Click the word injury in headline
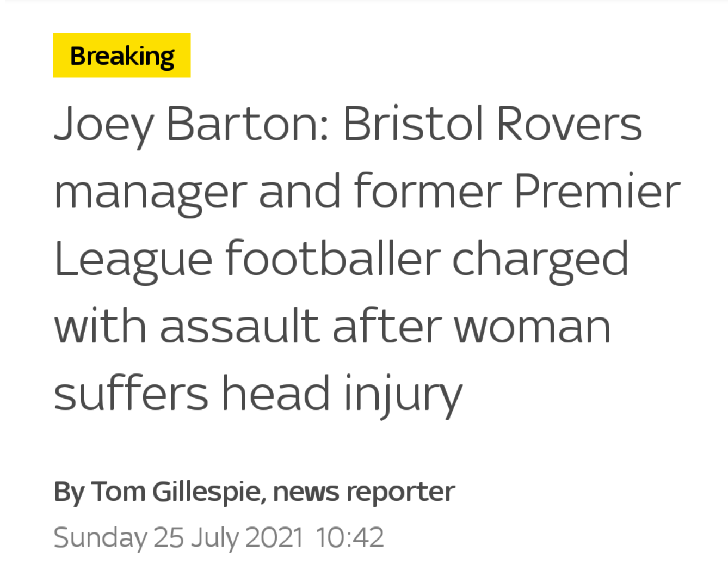Viewport: 728px width, 588px height. (x=403, y=396)
